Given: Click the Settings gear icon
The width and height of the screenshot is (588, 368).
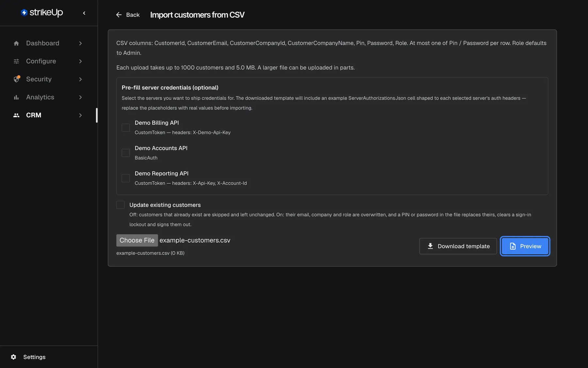Looking at the screenshot, I should pyautogui.click(x=13, y=357).
